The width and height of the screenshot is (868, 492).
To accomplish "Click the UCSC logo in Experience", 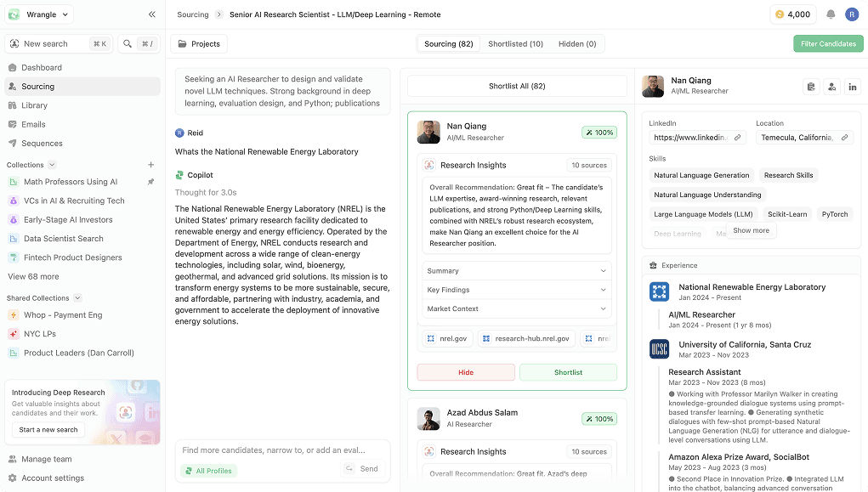I will pos(660,349).
